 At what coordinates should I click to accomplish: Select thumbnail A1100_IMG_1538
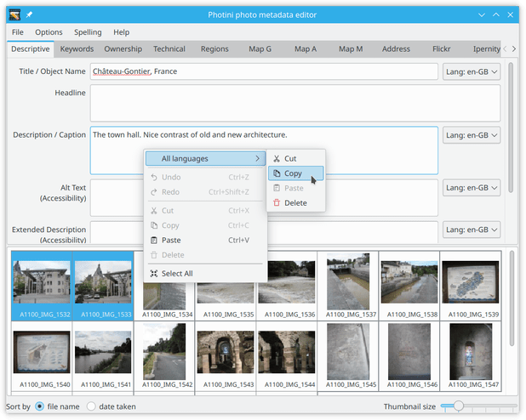coord(409,286)
